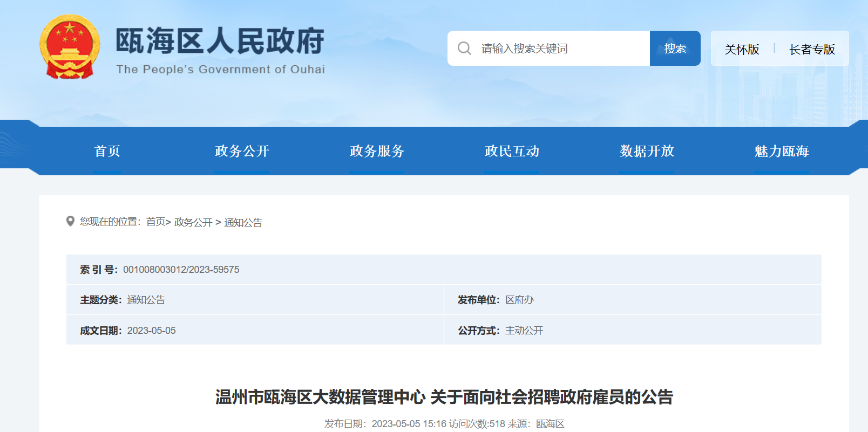The image size is (868, 432).
Task: Click the 瓯海区人民政府 site title
Action: pyautogui.click(x=220, y=42)
